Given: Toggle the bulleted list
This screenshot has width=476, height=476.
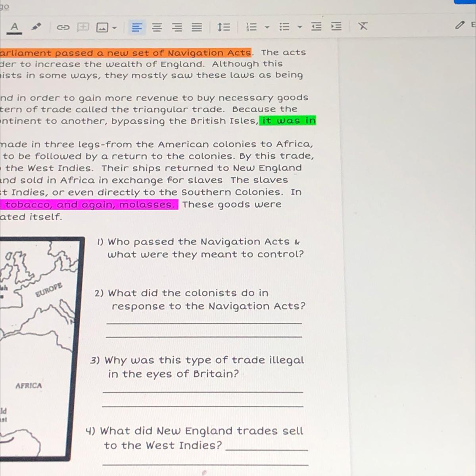Looking at the screenshot, I should (x=284, y=27).
